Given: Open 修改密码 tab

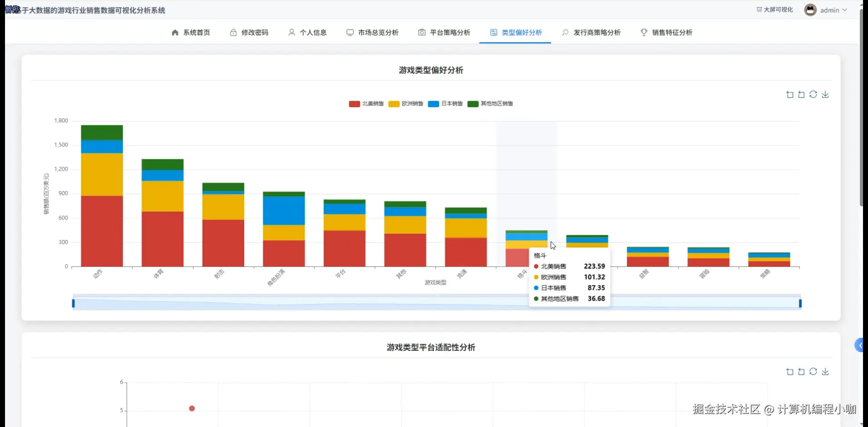Looking at the screenshot, I should [x=249, y=32].
